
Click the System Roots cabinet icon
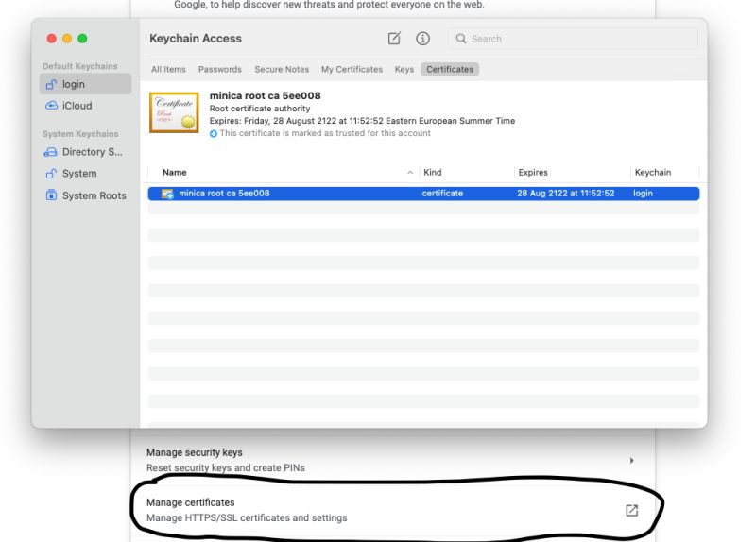pos(51,195)
